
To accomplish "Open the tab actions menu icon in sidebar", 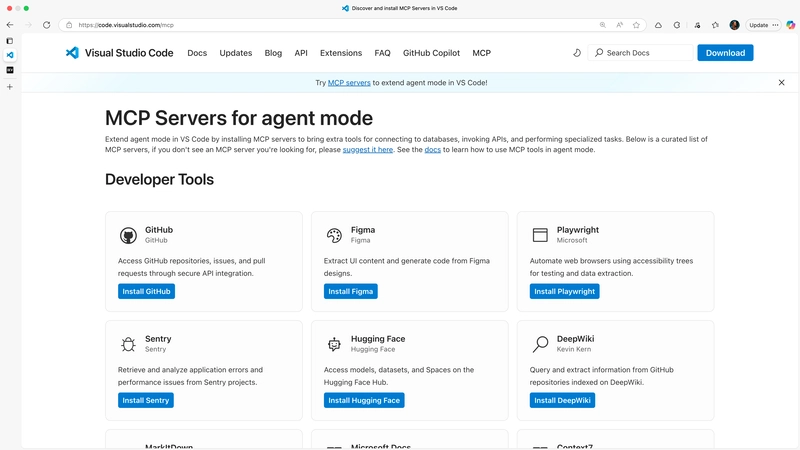I will pos(10,41).
